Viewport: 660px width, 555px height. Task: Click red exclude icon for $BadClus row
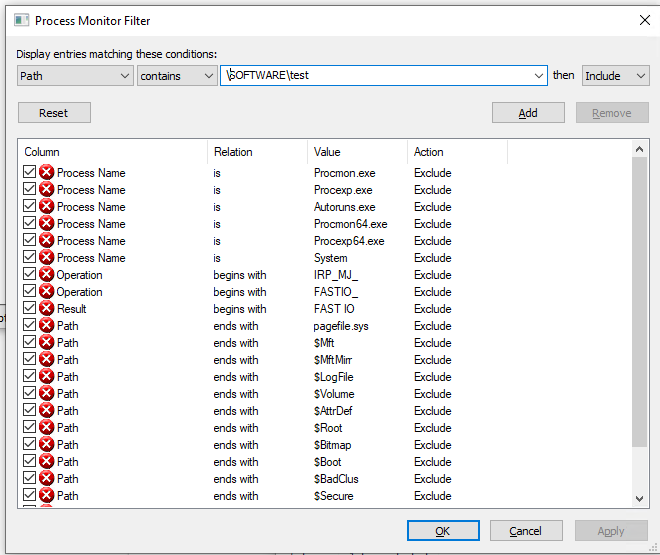(47, 478)
